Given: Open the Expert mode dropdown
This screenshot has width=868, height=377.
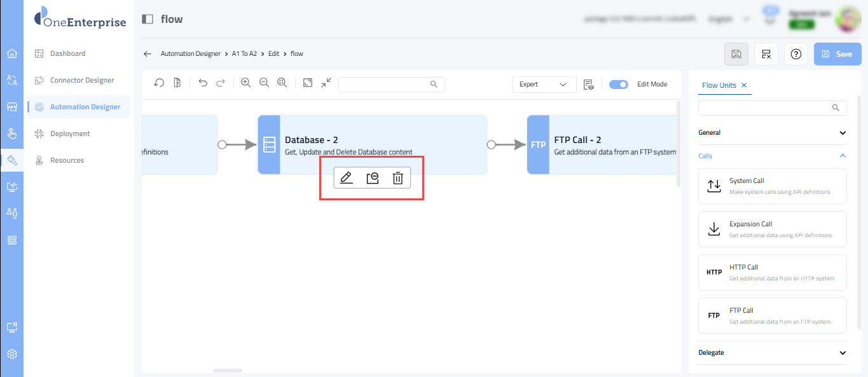Looking at the screenshot, I should coord(544,85).
